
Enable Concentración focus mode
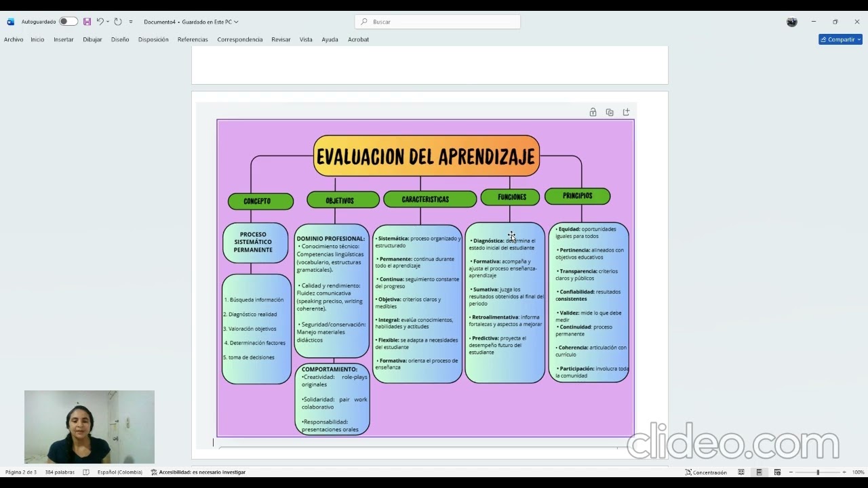(x=706, y=472)
